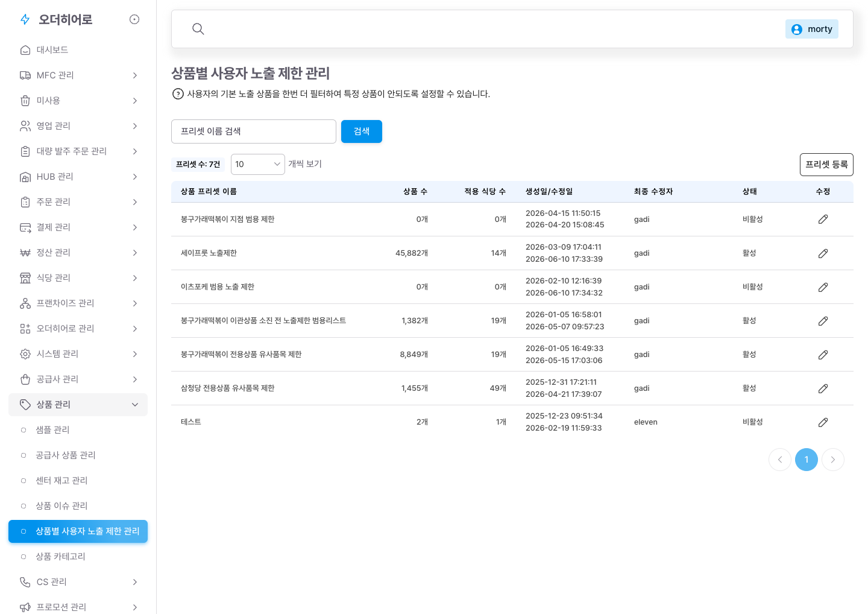Click the 영업 관리 people icon
Viewport: 868px width, 614px height.
pos(25,126)
